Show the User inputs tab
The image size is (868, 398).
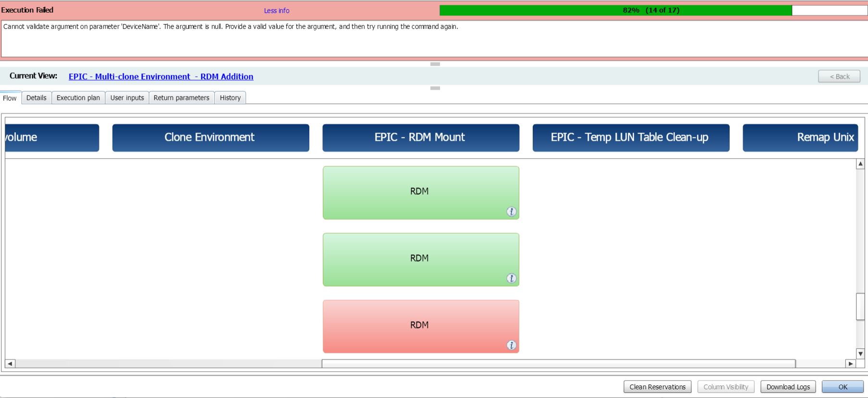[127, 98]
